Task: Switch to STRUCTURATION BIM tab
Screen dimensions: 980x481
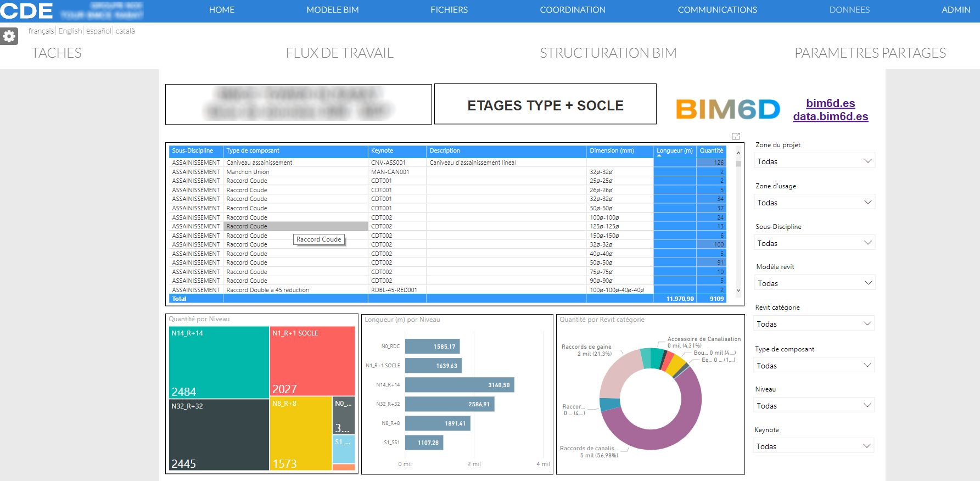Action: pyautogui.click(x=608, y=53)
